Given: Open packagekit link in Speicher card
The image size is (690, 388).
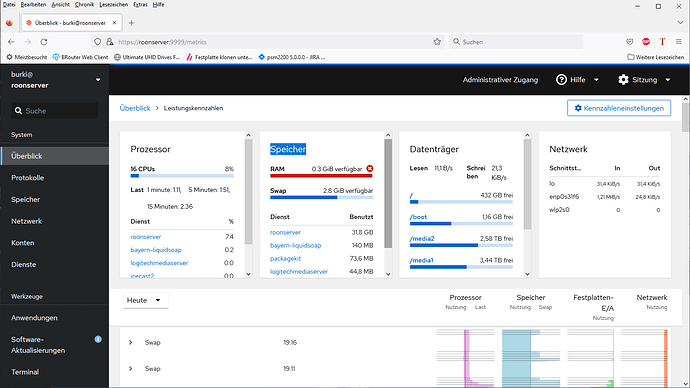Looking at the screenshot, I should (x=286, y=259).
